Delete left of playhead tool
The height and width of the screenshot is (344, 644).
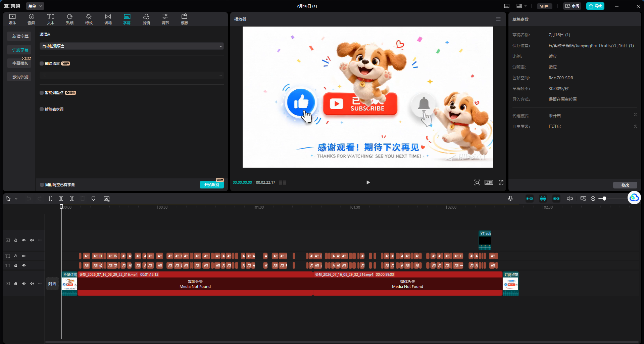pyautogui.click(x=61, y=199)
